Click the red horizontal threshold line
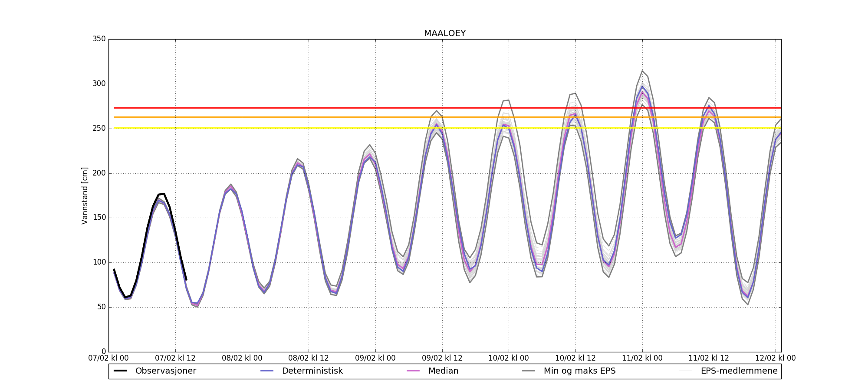 pyautogui.click(x=304, y=108)
